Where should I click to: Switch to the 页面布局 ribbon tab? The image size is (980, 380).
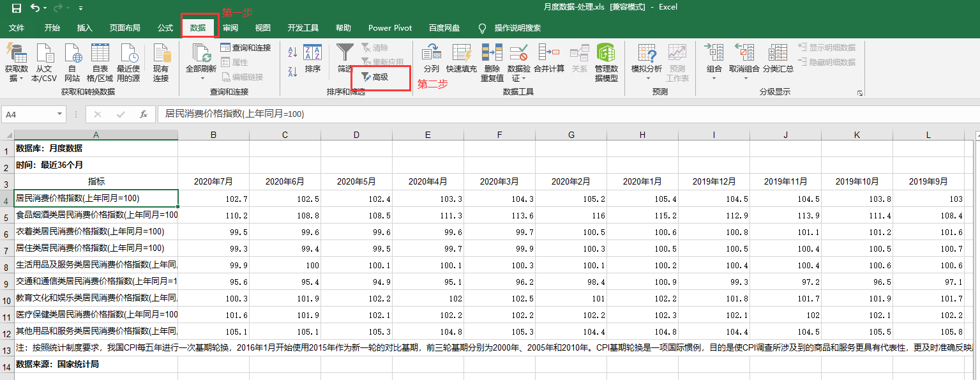pos(124,28)
